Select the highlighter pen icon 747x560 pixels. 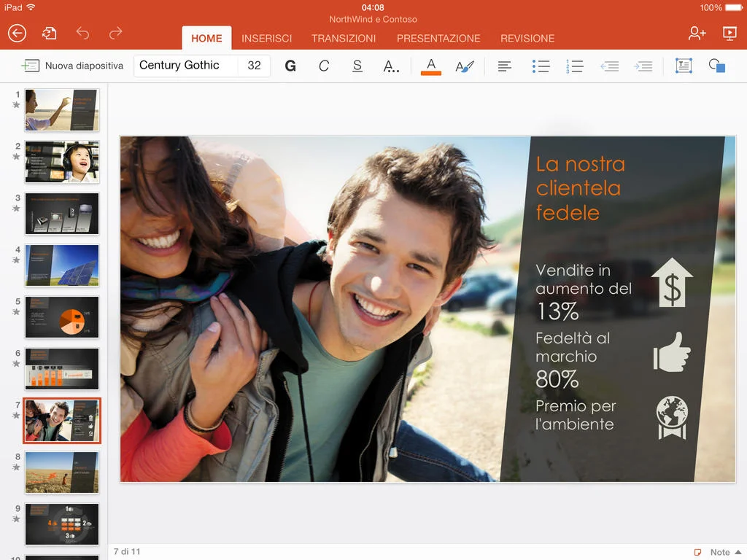pos(465,66)
